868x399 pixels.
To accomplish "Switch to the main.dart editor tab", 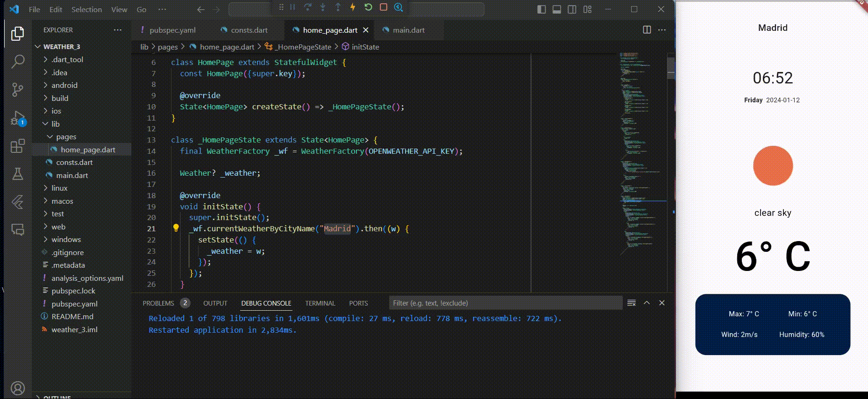I will (408, 30).
